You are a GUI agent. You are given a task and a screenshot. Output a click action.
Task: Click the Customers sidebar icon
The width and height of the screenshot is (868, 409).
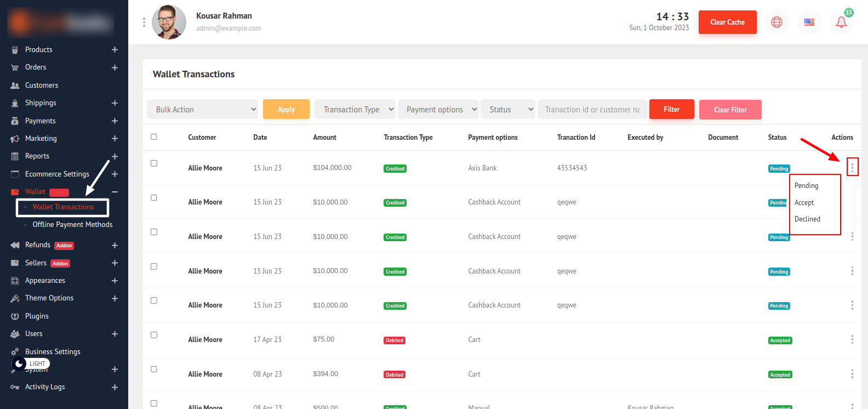pyautogui.click(x=15, y=86)
